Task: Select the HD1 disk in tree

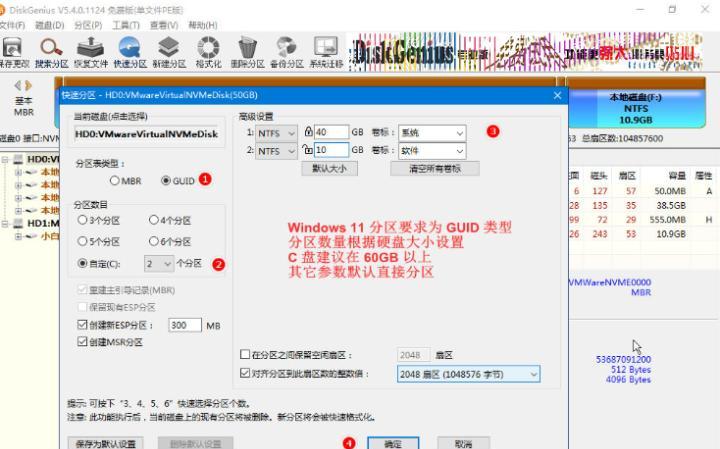Action: [x=43, y=224]
